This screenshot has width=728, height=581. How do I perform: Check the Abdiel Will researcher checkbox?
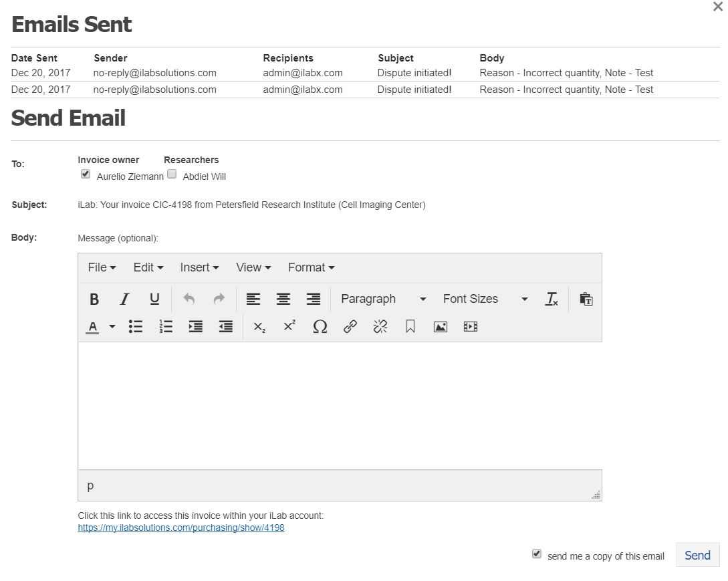click(172, 175)
